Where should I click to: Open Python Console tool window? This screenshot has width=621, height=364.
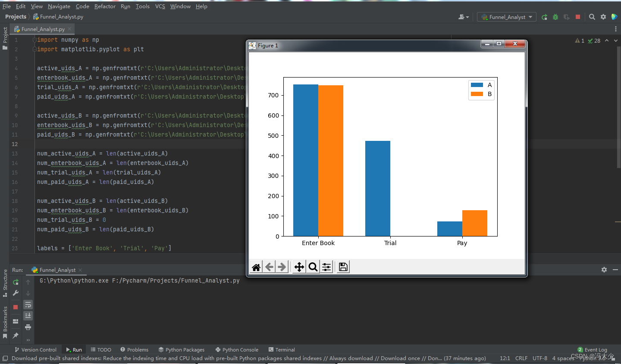coord(237,350)
